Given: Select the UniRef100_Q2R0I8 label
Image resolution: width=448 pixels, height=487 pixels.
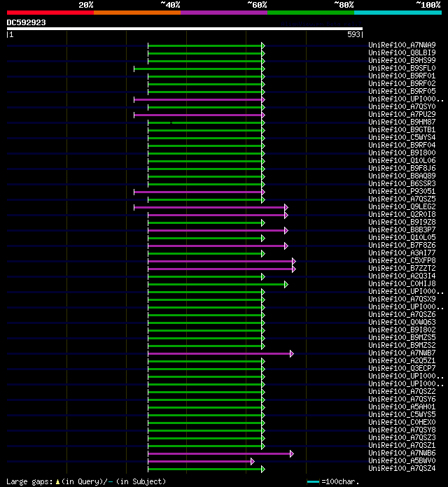Looking at the screenshot, I should point(402,214).
